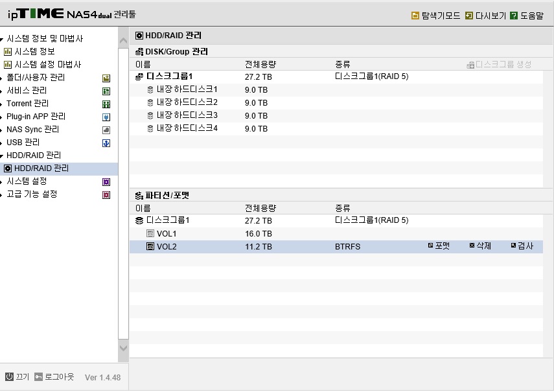The image size is (554, 392).
Task: Switch to 탐색기모드 in header
Action: tap(435, 16)
